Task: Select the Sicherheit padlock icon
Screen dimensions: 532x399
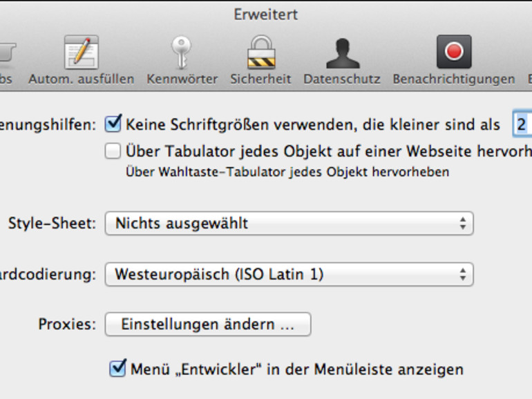Action: [x=261, y=52]
